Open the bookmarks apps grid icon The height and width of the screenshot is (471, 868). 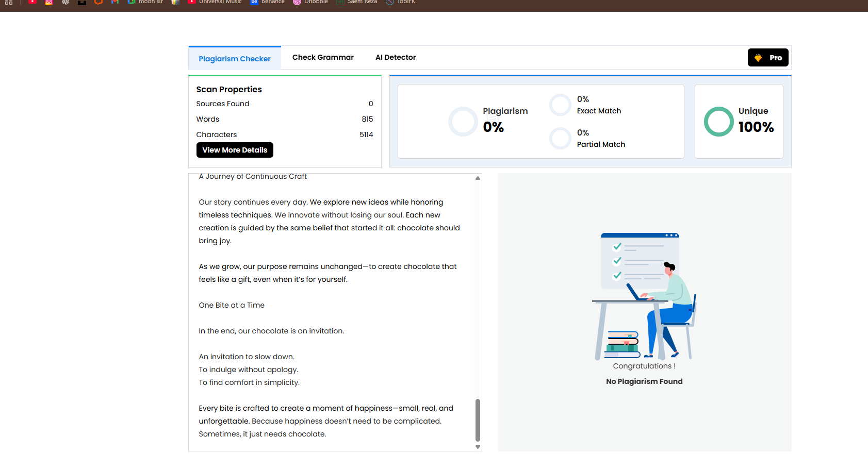[x=8, y=3]
